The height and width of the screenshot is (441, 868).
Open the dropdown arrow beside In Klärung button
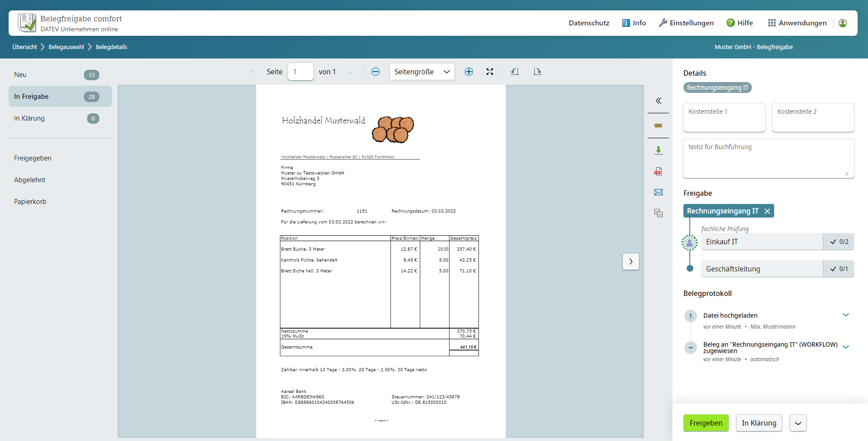pos(798,423)
